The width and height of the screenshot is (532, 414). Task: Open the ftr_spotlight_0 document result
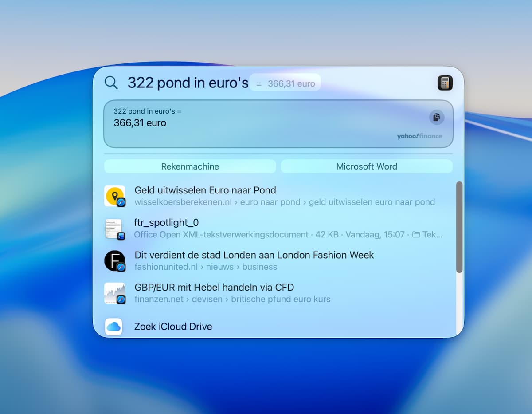[166, 223]
